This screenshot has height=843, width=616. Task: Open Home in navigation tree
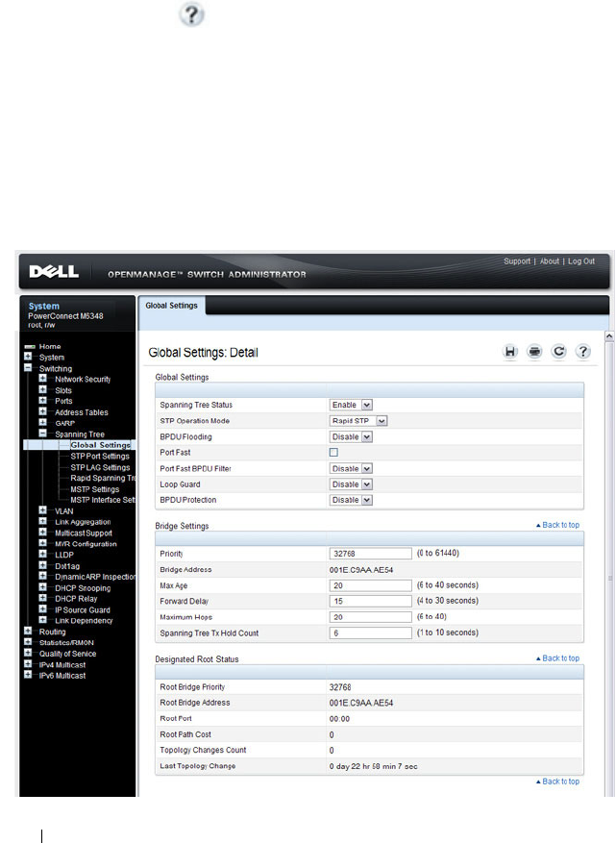[50, 347]
